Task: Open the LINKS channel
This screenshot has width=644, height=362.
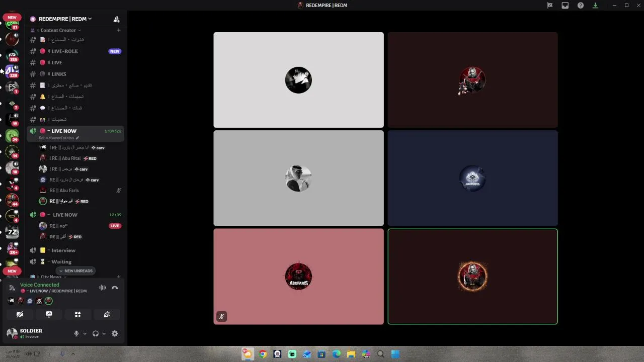Action: (75, 74)
